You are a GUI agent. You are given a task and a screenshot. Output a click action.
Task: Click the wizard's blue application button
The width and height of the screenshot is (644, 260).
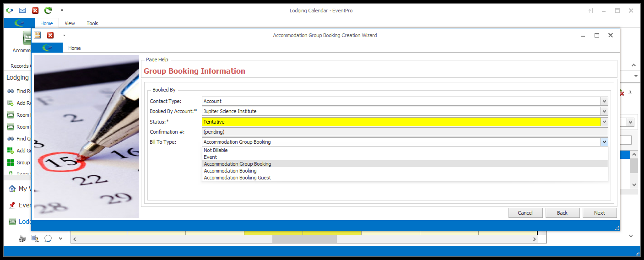[47, 48]
